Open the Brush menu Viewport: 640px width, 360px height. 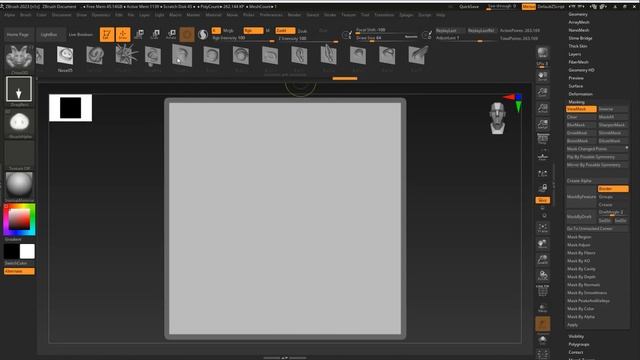click(x=25, y=15)
